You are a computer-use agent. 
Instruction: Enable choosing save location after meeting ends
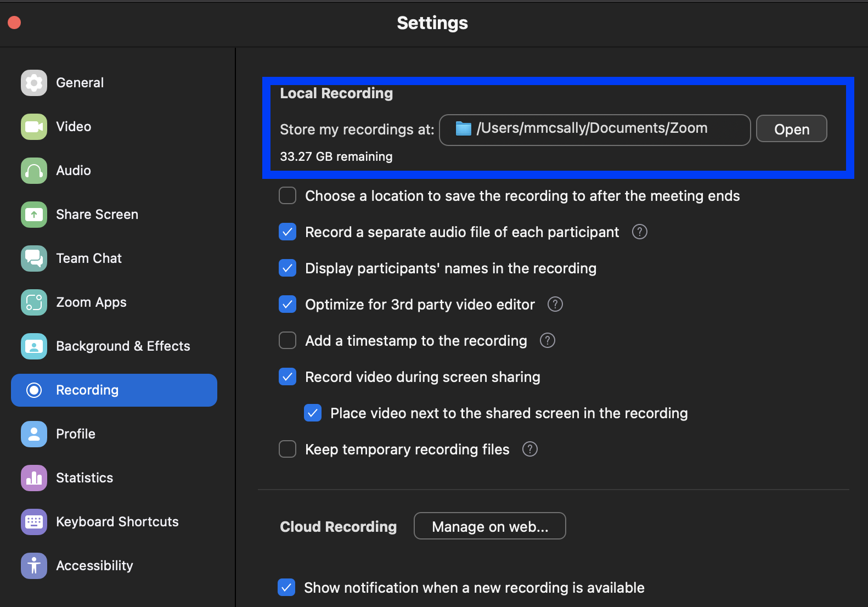point(288,196)
